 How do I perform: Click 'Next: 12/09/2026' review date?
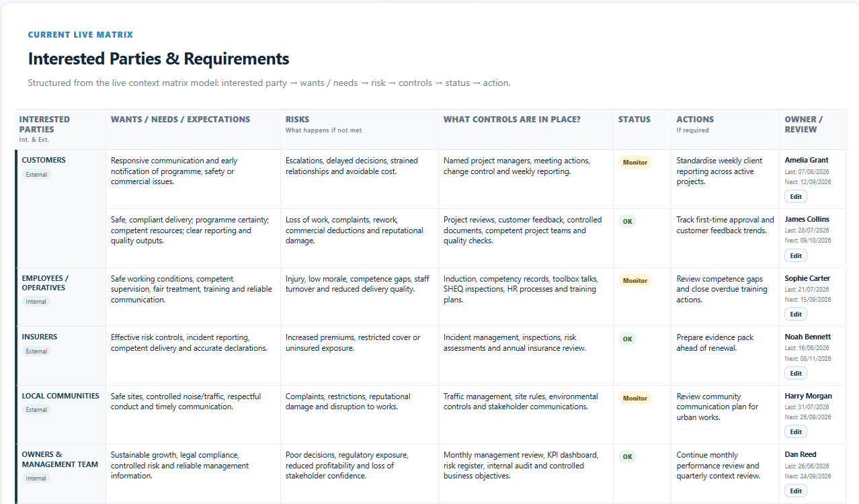point(808,182)
